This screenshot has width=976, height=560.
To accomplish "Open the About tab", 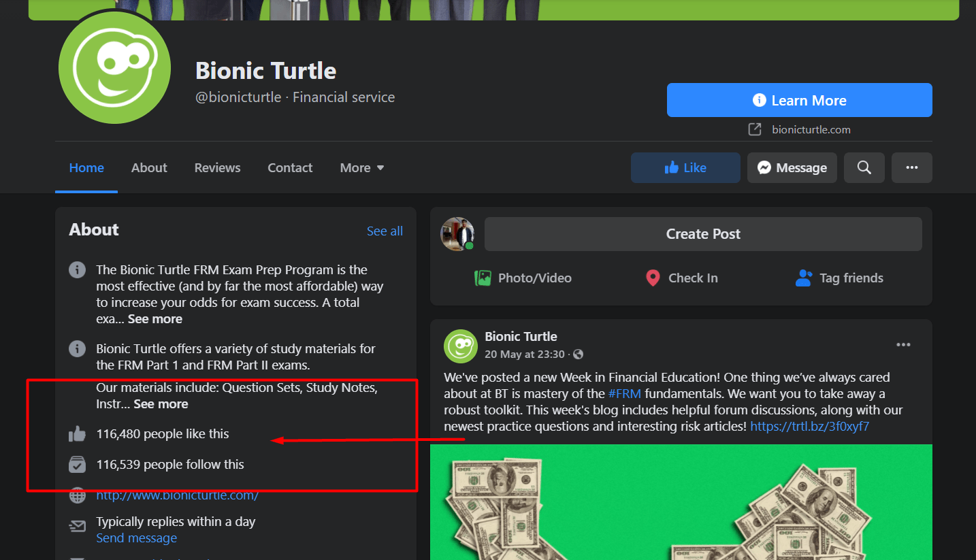I will pos(149,168).
